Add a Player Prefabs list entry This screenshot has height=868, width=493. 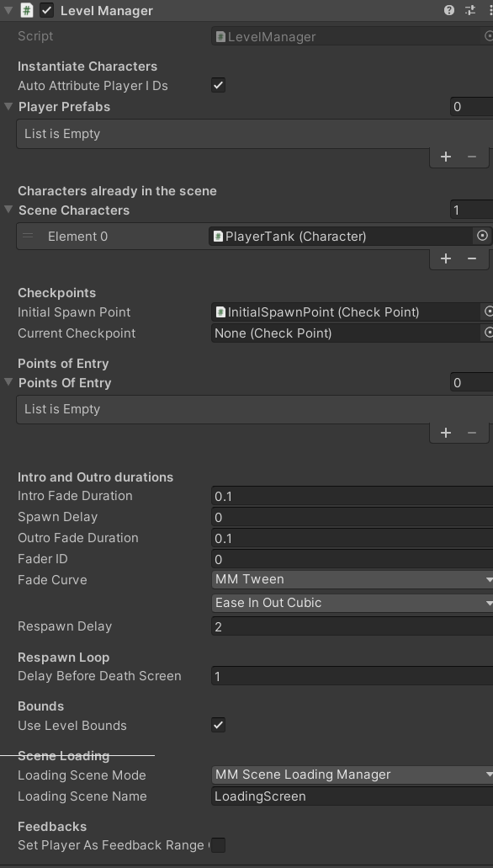point(445,157)
